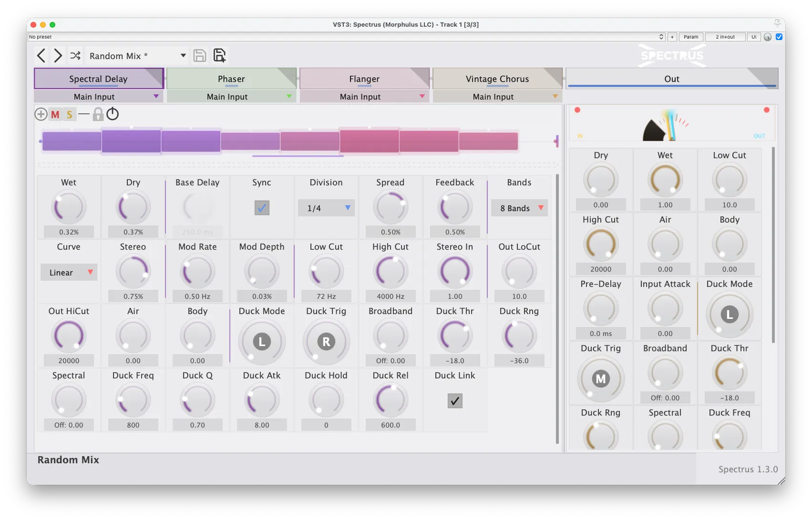Open the No preset host dropdown

(347, 37)
